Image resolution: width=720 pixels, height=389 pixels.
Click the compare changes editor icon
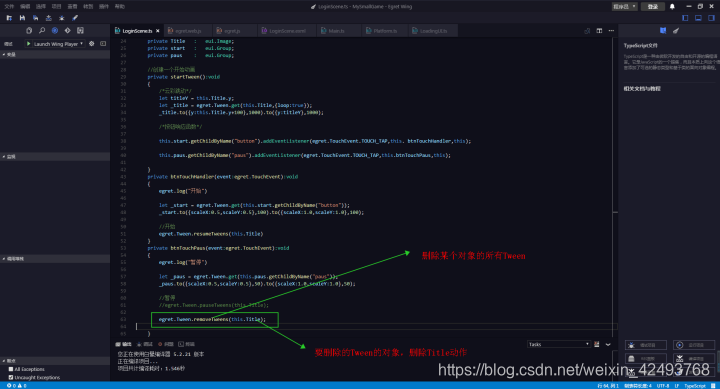tap(587, 31)
